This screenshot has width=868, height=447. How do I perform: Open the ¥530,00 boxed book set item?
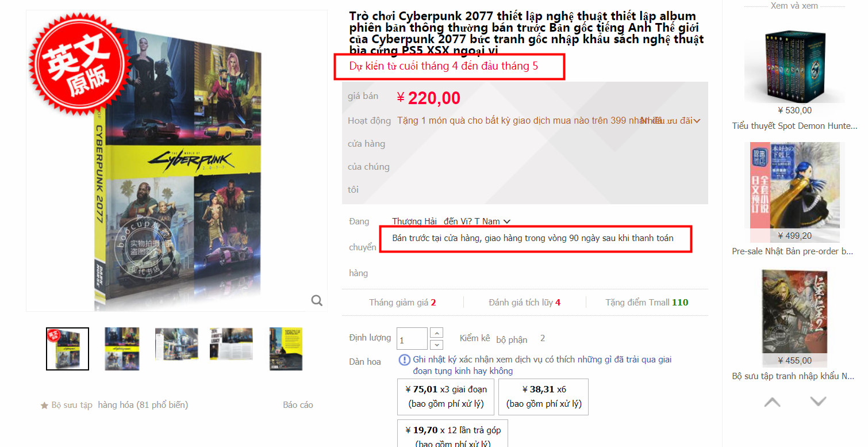[794, 66]
